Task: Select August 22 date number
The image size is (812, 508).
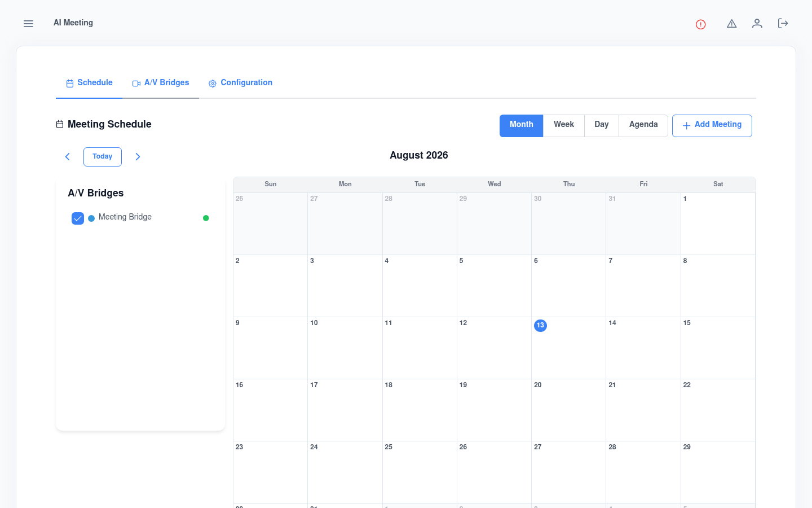Action: click(x=687, y=385)
